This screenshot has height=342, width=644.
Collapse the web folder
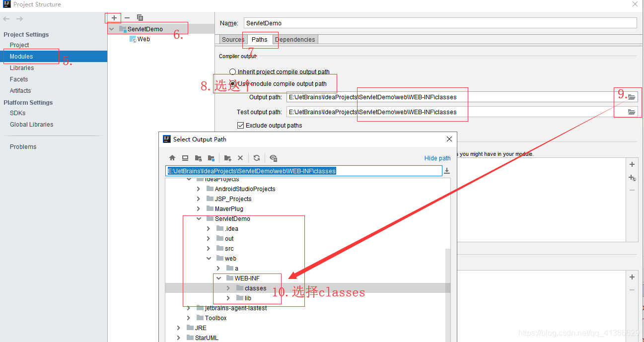coord(208,259)
